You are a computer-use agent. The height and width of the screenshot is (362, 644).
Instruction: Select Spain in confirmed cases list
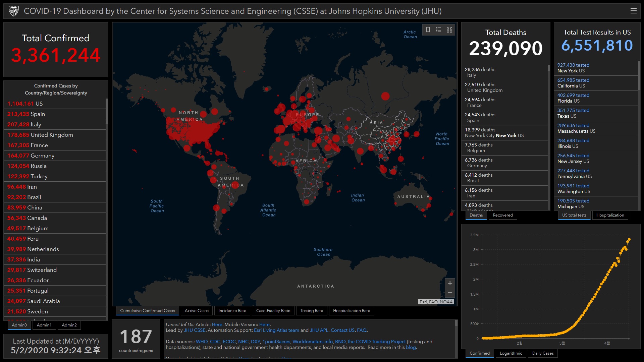point(55,114)
